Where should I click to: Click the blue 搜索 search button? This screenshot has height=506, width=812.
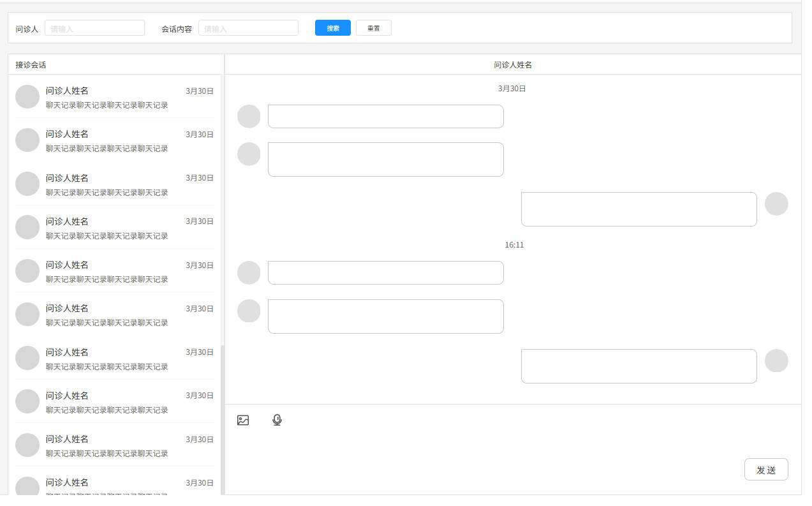click(x=333, y=28)
